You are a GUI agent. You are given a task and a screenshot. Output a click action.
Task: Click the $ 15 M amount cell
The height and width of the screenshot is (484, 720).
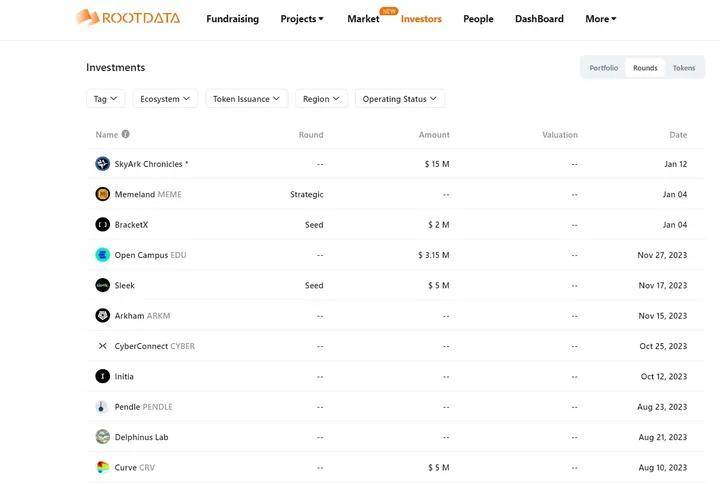tap(437, 164)
